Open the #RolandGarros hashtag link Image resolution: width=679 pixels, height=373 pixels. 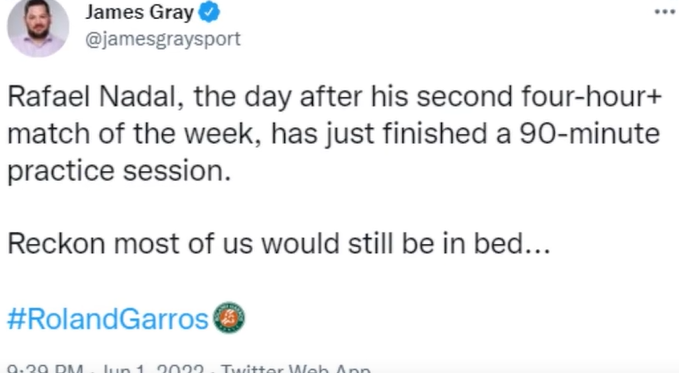108,319
